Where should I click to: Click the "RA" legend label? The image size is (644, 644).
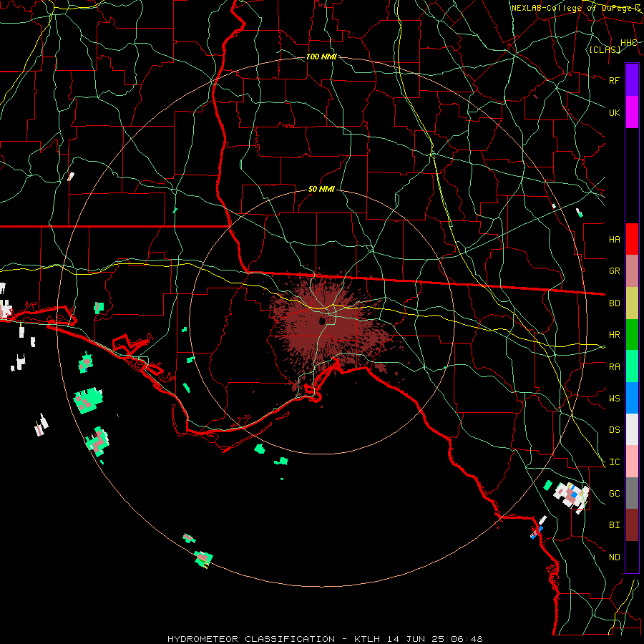[614, 366]
